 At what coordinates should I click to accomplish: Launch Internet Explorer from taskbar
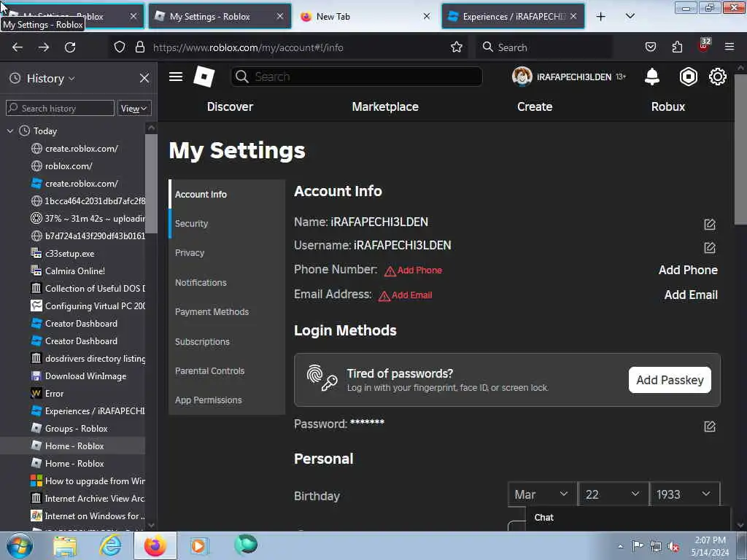(x=110, y=545)
